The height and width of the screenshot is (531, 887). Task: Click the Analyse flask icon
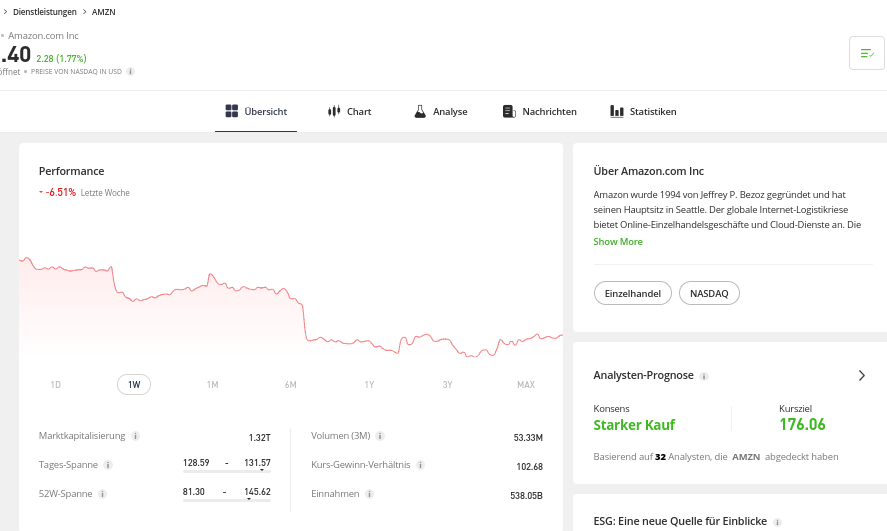pos(420,111)
